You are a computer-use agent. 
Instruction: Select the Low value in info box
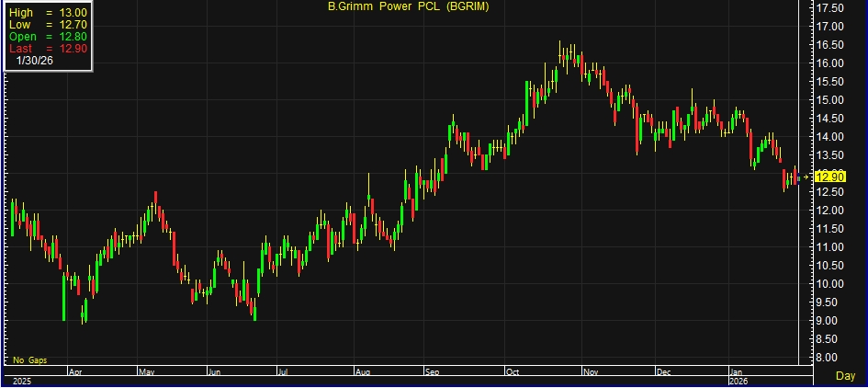(73, 24)
